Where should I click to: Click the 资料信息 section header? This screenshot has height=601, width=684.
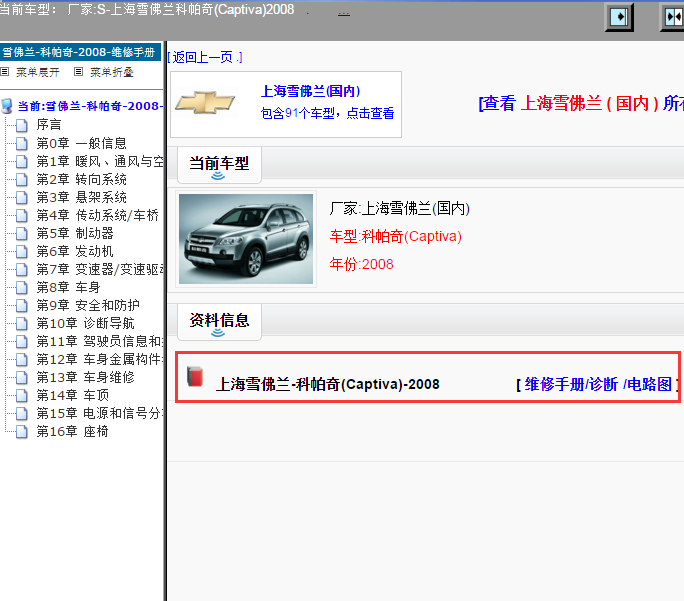[x=219, y=322]
